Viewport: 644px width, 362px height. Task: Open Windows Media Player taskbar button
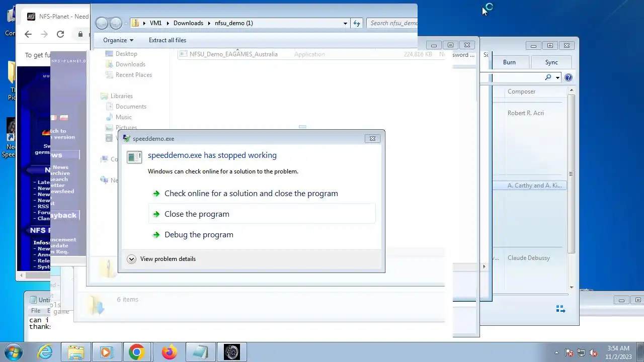pos(107,352)
